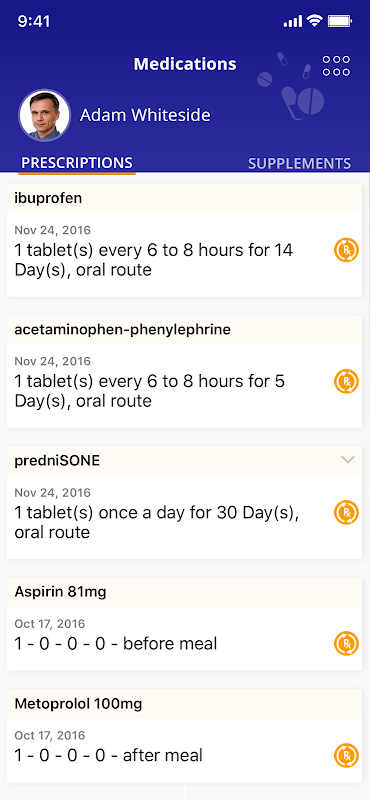
Task: Tap the Aspirin 81mg refill Rx icon
Action: pyautogui.click(x=347, y=643)
